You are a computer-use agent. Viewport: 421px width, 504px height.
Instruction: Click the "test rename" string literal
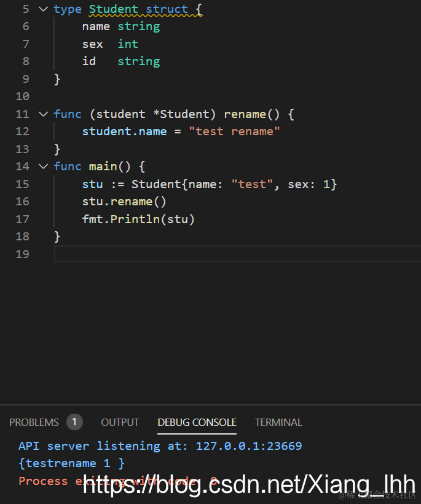point(235,132)
